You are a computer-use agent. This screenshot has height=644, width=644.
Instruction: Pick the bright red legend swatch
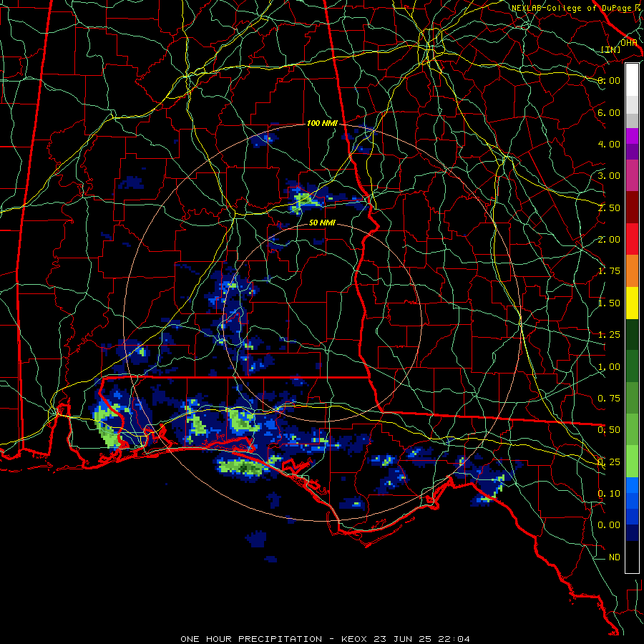tap(632, 240)
